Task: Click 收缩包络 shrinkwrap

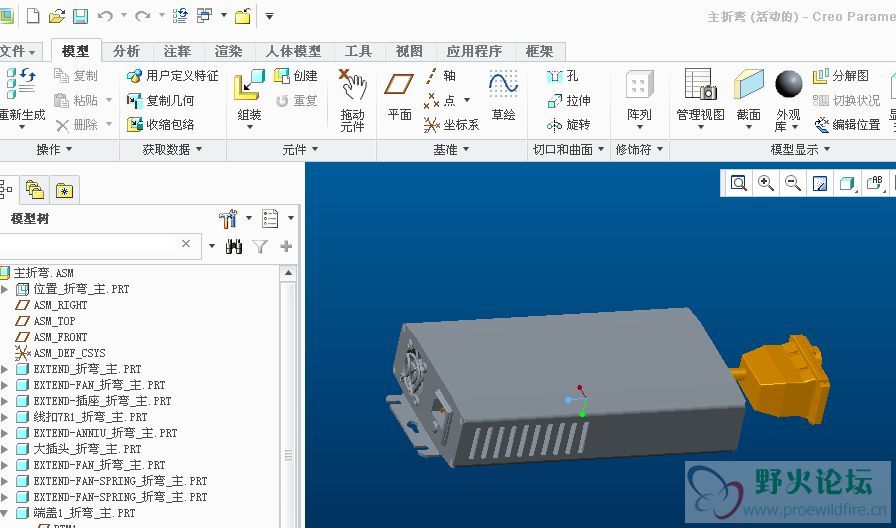Action: tap(161, 125)
